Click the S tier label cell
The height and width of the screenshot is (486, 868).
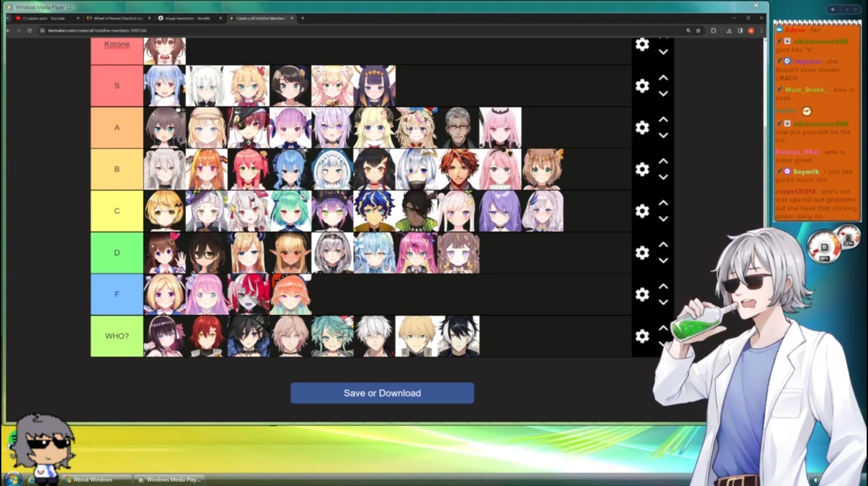click(x=117, y=86)
